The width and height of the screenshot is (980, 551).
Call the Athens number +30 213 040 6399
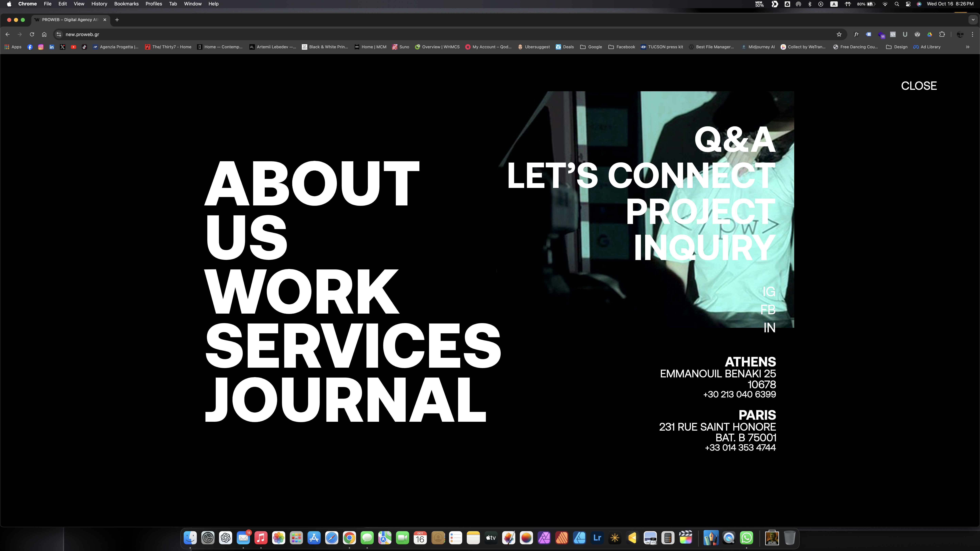[739, 394]
